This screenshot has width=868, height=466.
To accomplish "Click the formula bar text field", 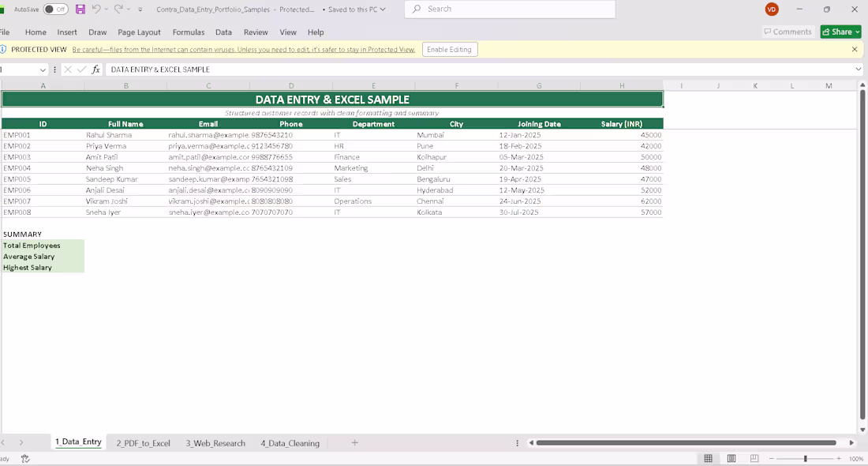I will coord(479,70).
